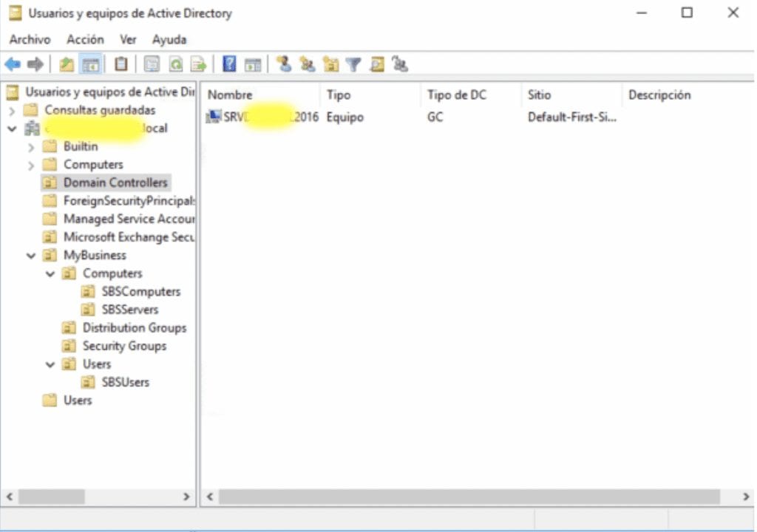Screen dimensions: 757x532
Task: Open Help using the blue question mark icon
Action: 229,64
